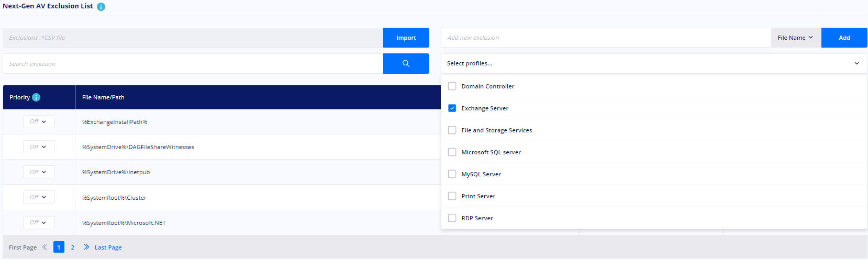This screenshot has height=260, width=868.
Task: Click the Priority column header
Action: click(19, 97)
